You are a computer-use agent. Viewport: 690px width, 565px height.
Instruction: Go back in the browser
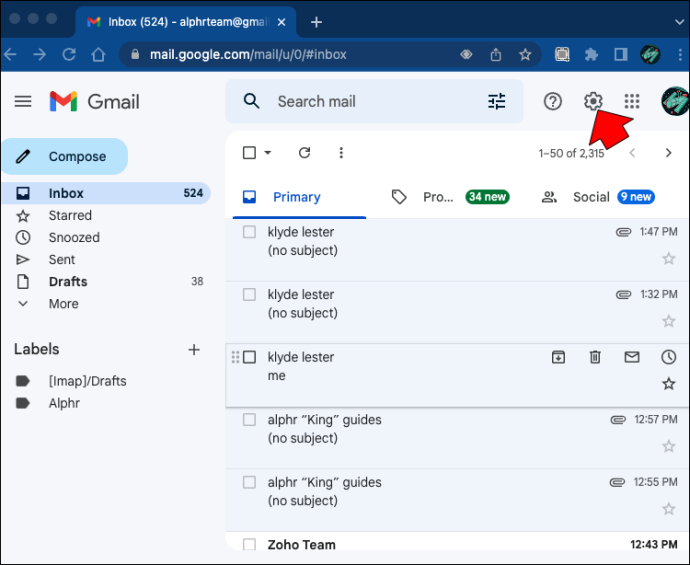pos(10,55)
